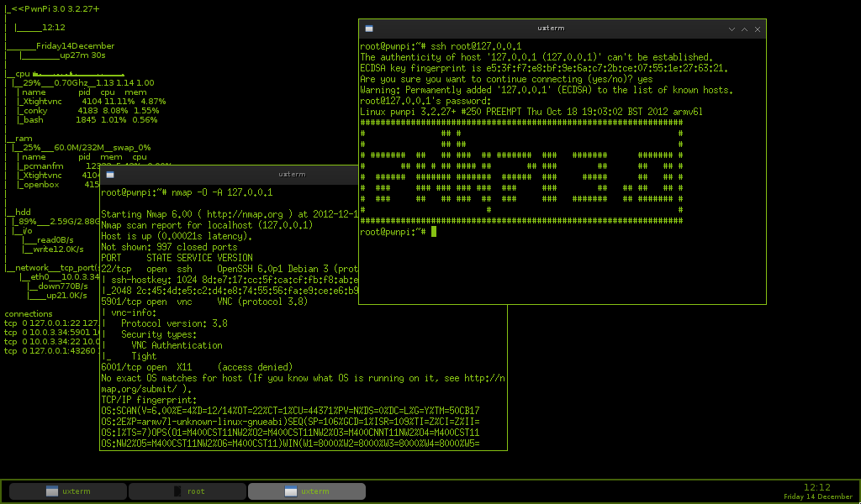Open window menu icon of nmap uxterm

109,175
